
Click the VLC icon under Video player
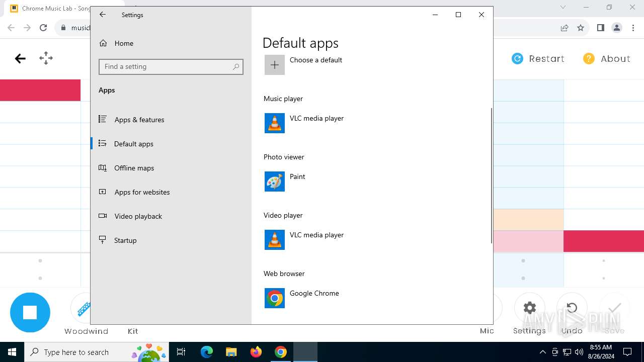tap(275, 240)
